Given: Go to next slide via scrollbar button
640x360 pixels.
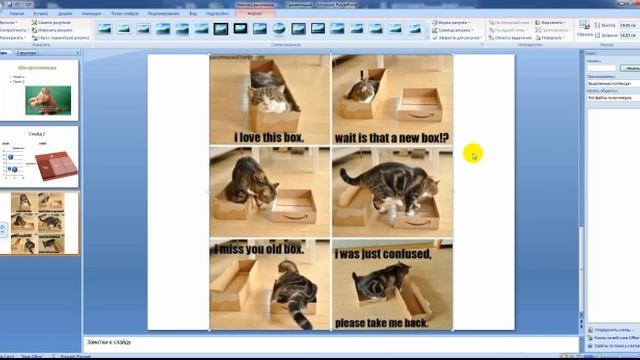Looking at the screenshot, I should click(582, 327).
